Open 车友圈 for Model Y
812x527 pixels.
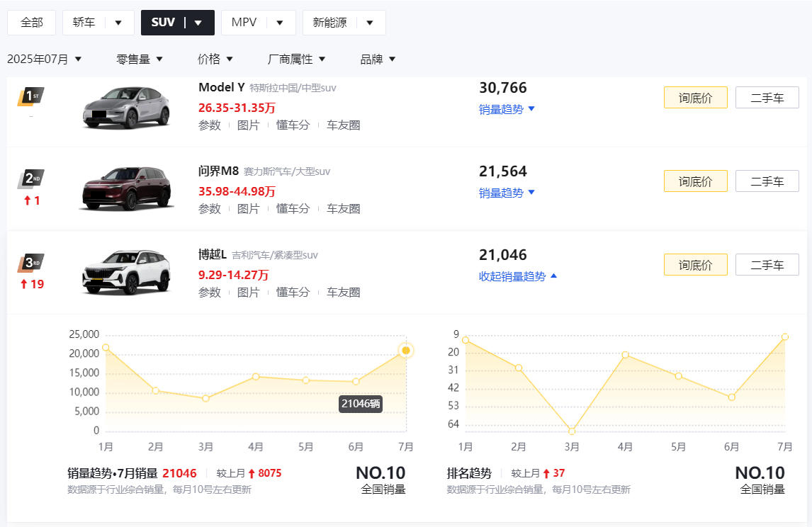tap(344, 125)
